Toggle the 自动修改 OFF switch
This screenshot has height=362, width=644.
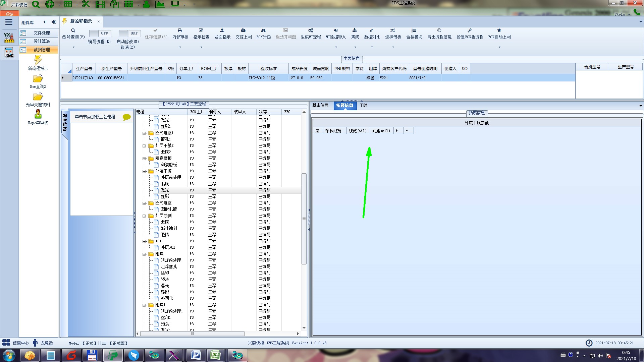point(129,33)
